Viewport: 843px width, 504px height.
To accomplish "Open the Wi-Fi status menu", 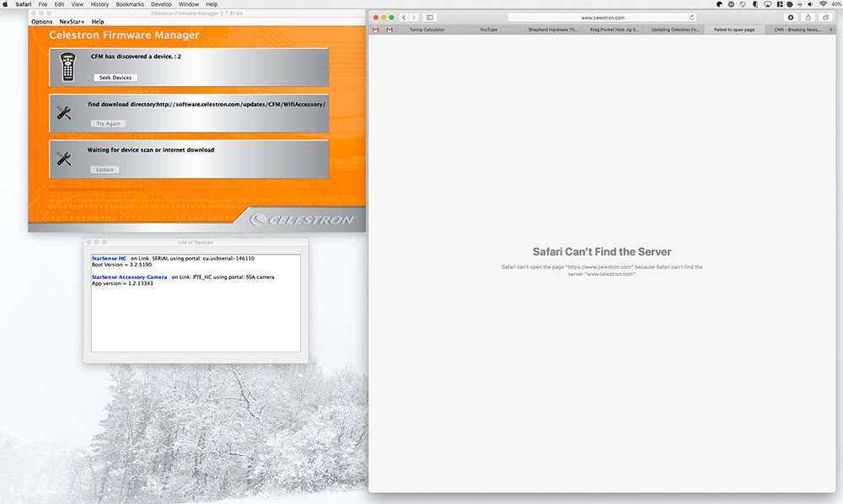I will click(823, 3).
